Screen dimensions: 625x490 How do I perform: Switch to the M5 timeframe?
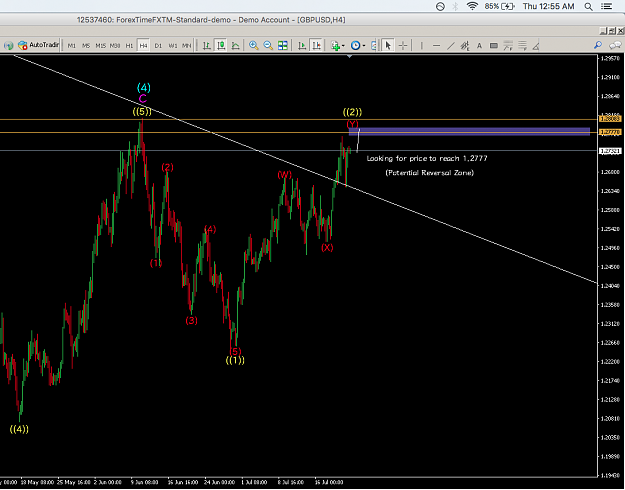tap(86, 46)
